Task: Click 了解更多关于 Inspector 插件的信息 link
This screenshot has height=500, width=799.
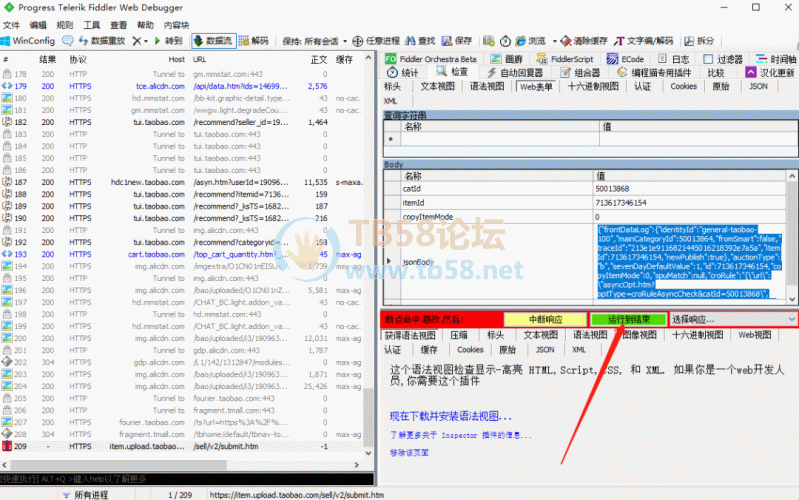Action: click(x=460, y=435)
